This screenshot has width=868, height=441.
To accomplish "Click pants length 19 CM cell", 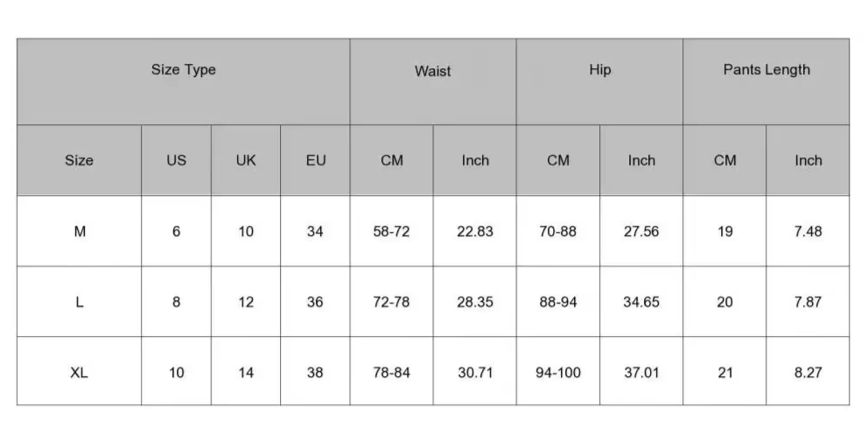I will (724, 231).
